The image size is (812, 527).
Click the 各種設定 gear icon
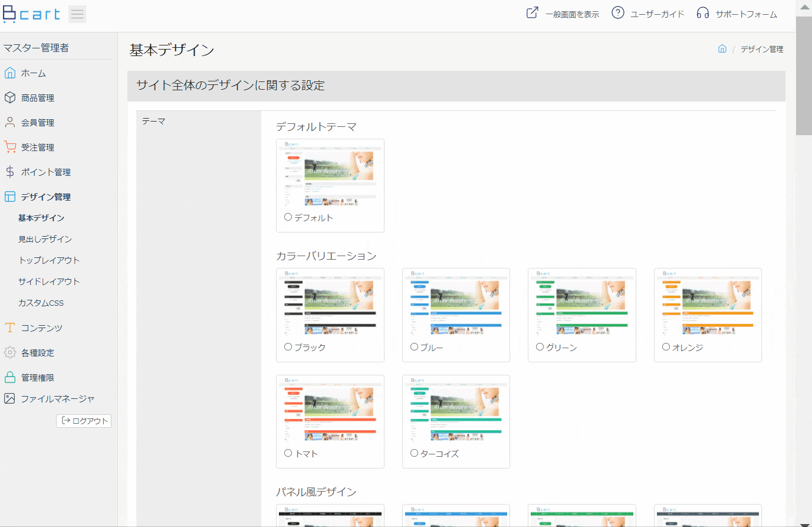pos(10,352)
